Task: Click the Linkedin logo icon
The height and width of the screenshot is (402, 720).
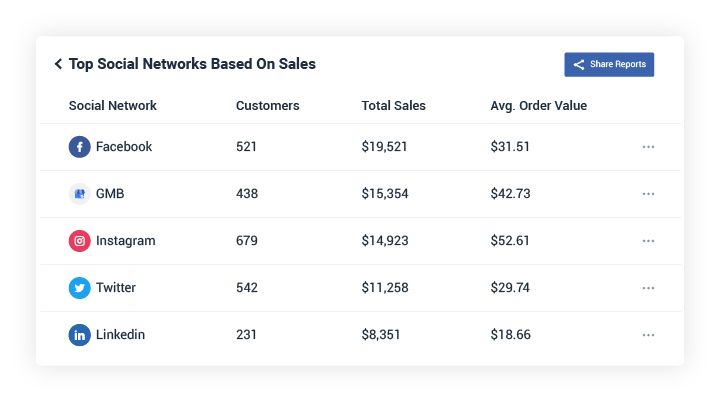Action: pos(79,335)
